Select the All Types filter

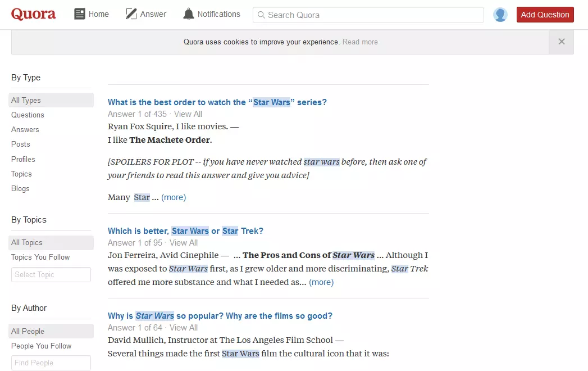point(51,100)
